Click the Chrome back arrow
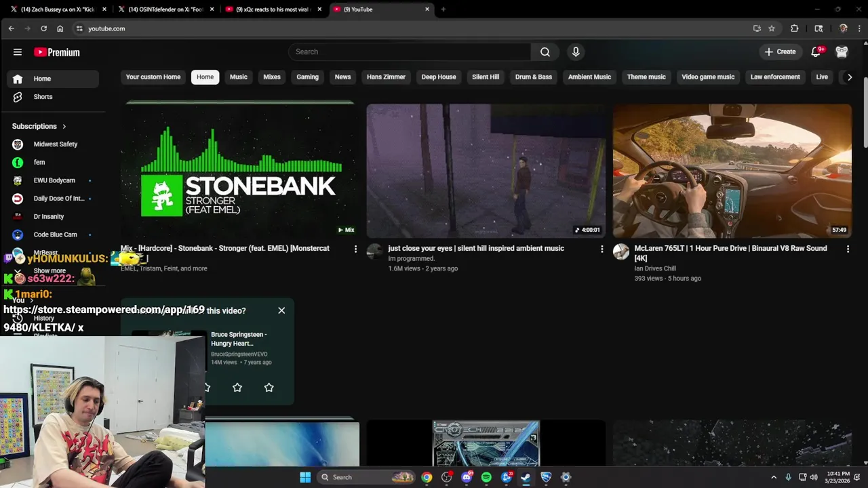The height and width of the screenshot is (488, 868). (12, 28)
